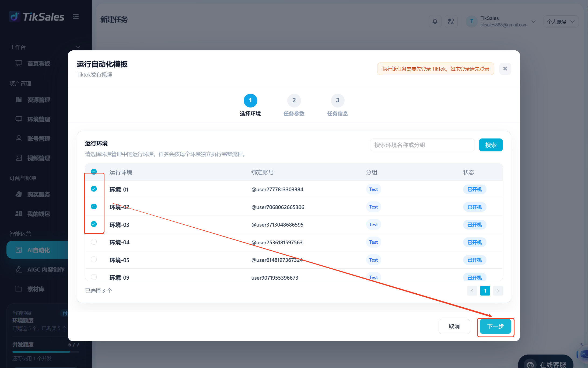Screen dimensions: 588x368
Task: Open 环境管理 monitor icon in sidebar
Action: [19, 119]
